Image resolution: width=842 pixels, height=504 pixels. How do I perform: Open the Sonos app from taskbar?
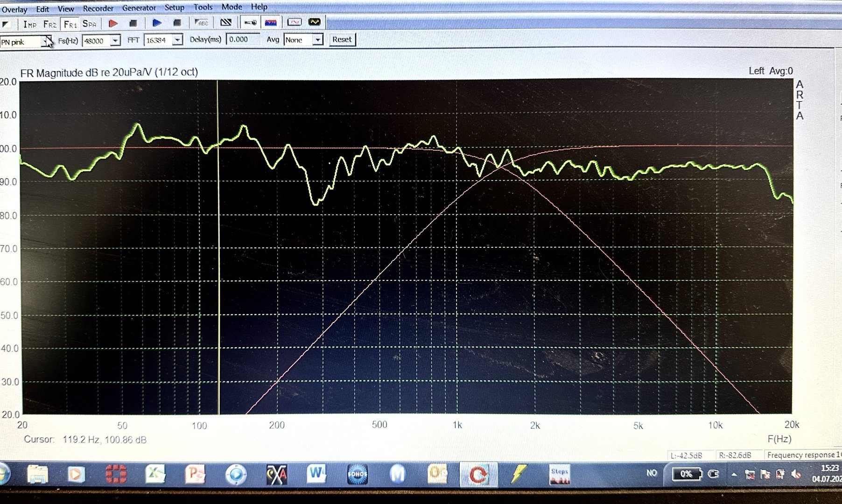click(358, 475)
